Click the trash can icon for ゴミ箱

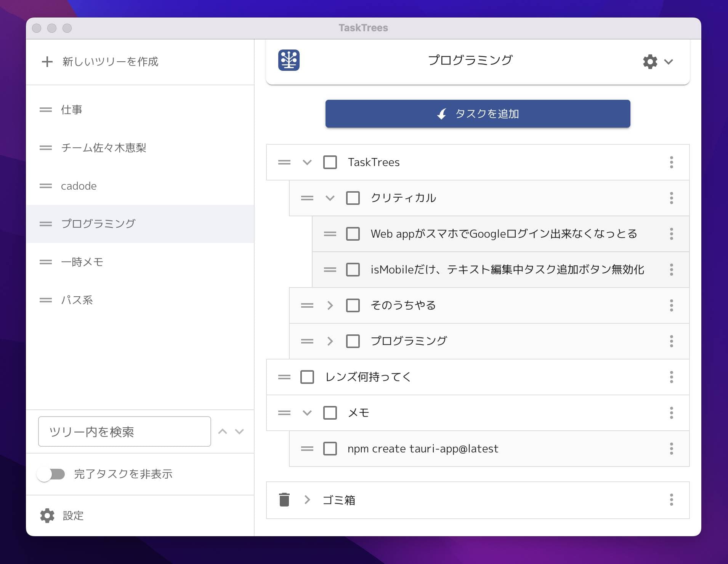coord(284,500)
